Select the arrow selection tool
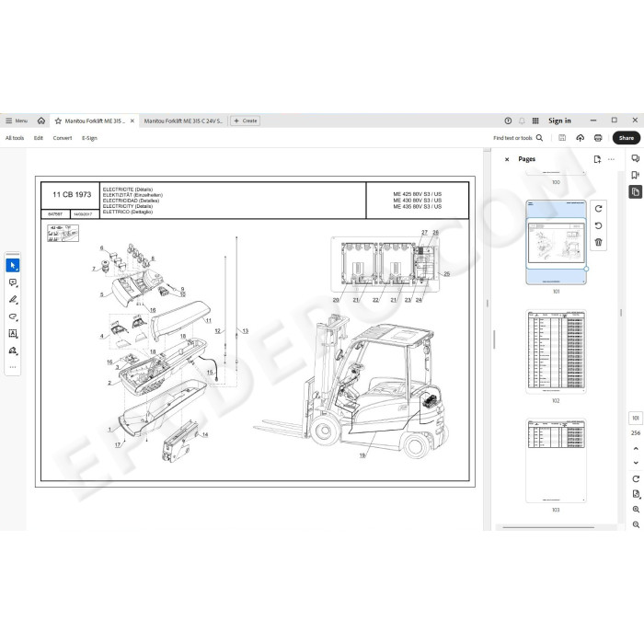Screen dimensions: 644x644 [x=13, y=265]
